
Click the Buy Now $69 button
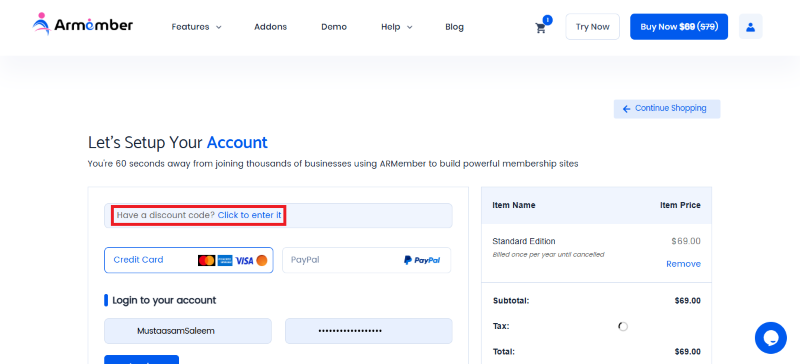pyautogui.click(x=679, y=27)
